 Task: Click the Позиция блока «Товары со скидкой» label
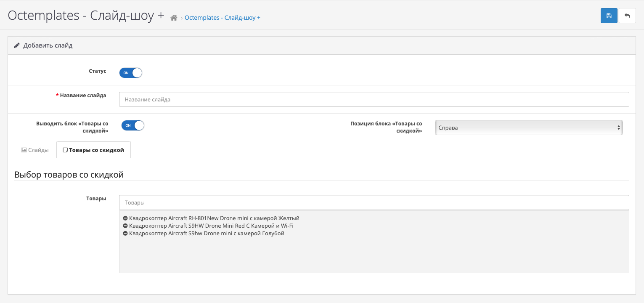(x=386, y=127)
